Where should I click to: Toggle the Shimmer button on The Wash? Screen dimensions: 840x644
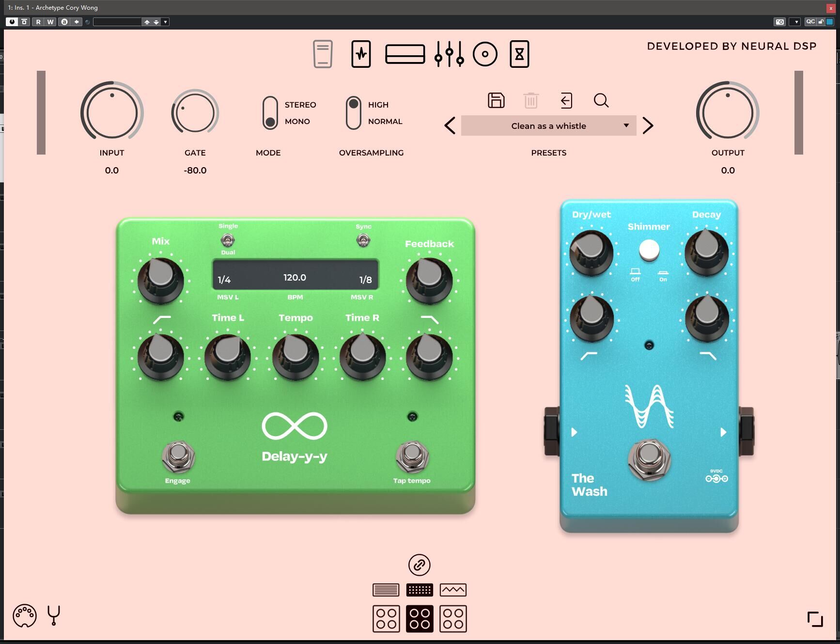click(649, 250)
